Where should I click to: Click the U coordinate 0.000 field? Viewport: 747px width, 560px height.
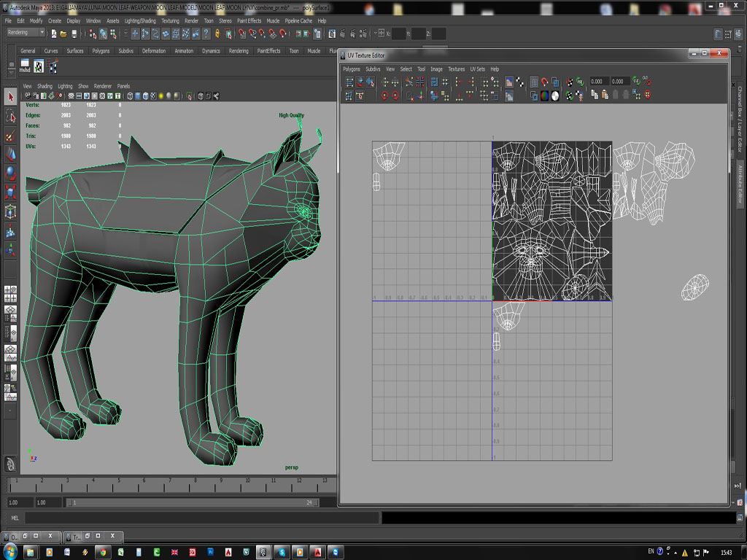(599, 82)
